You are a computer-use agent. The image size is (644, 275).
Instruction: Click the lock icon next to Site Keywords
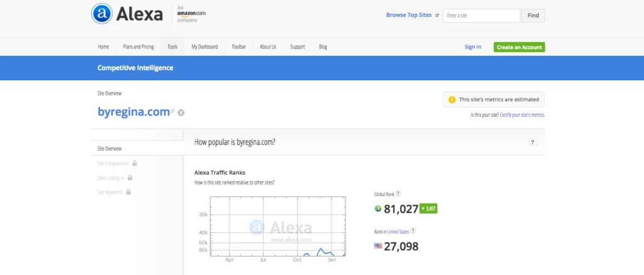[128, 191]
